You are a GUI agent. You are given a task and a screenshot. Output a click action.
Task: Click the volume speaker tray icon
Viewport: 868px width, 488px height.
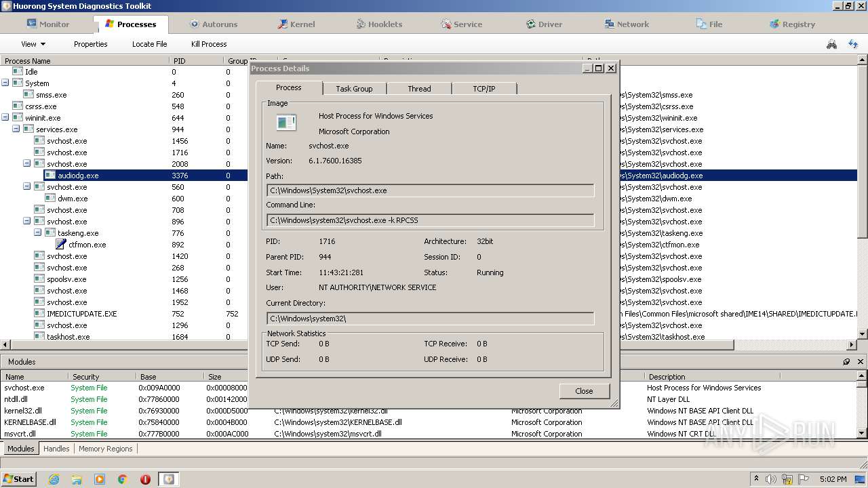[x=771, y=479]
